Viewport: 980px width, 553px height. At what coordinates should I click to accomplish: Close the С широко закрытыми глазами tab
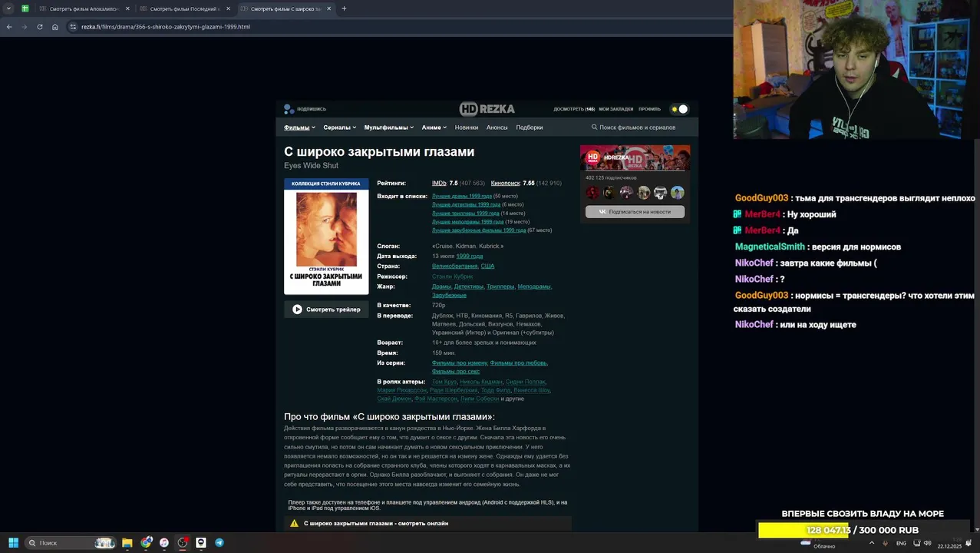(329, 8)
